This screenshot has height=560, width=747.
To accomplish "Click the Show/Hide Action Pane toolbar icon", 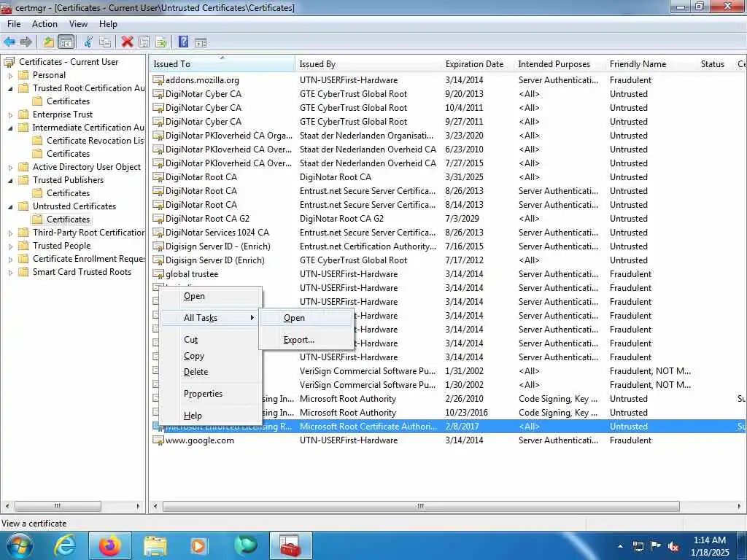I will coord(201,42).
